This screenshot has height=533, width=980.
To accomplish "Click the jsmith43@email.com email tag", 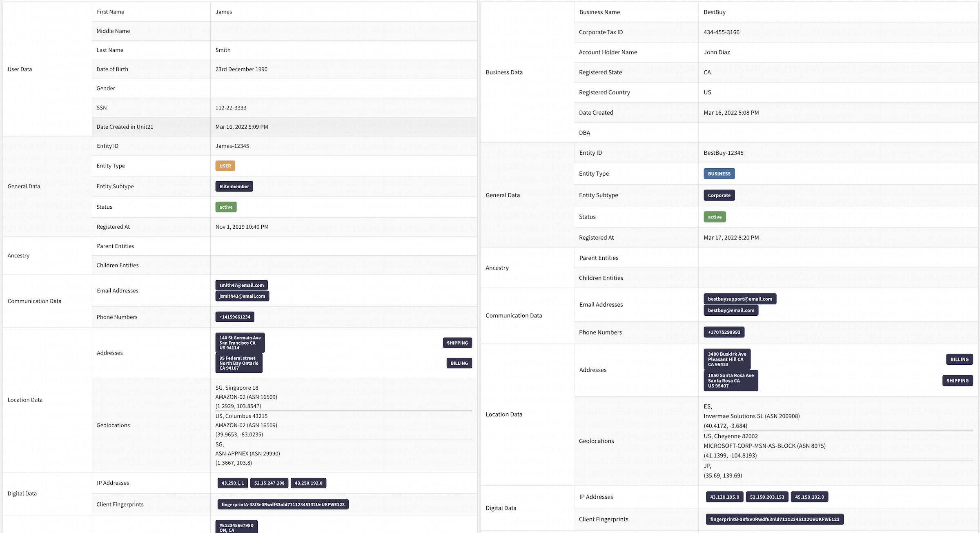I will (242, 296).
